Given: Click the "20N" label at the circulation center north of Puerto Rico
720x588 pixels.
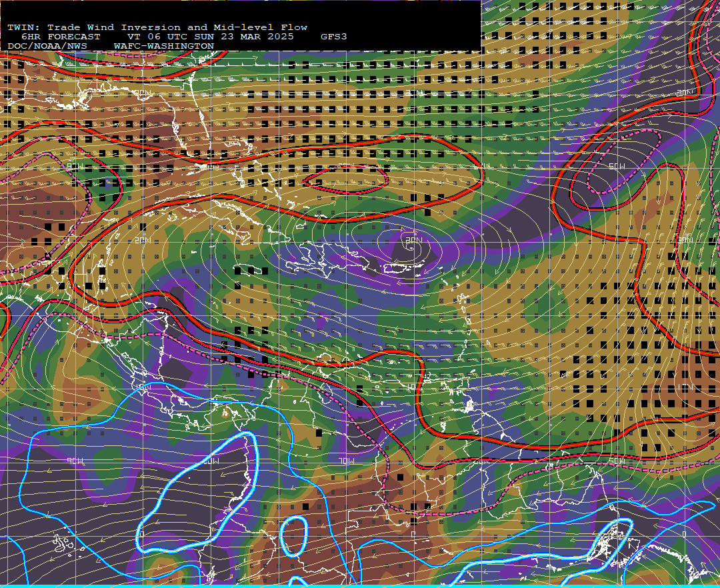Looking at the screenshot, I should point(414,240).
